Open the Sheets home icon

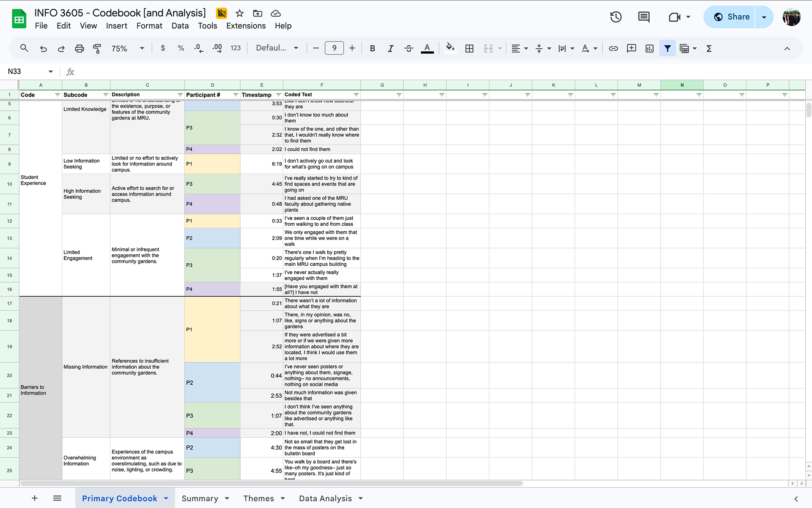[x=19, y=19]
